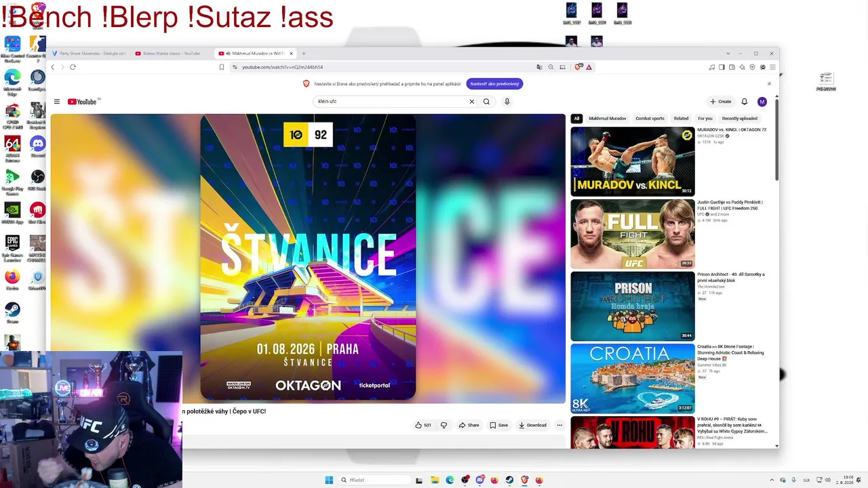868x488 pixels.
Task: Open the Muradov vs. Kincl video thumbnail
Action: click(633, 162)
